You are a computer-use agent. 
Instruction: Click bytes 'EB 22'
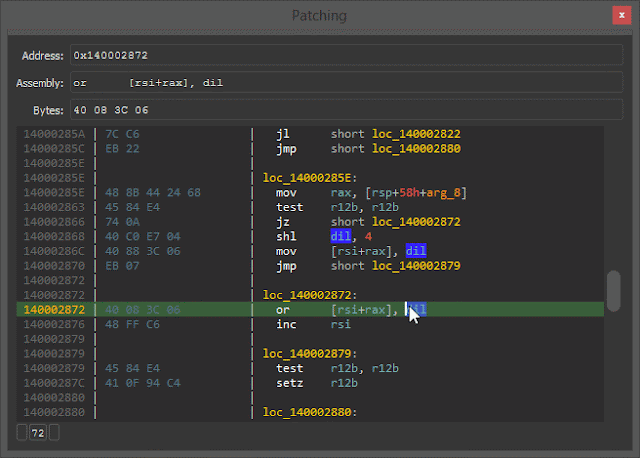coord(122,149)
